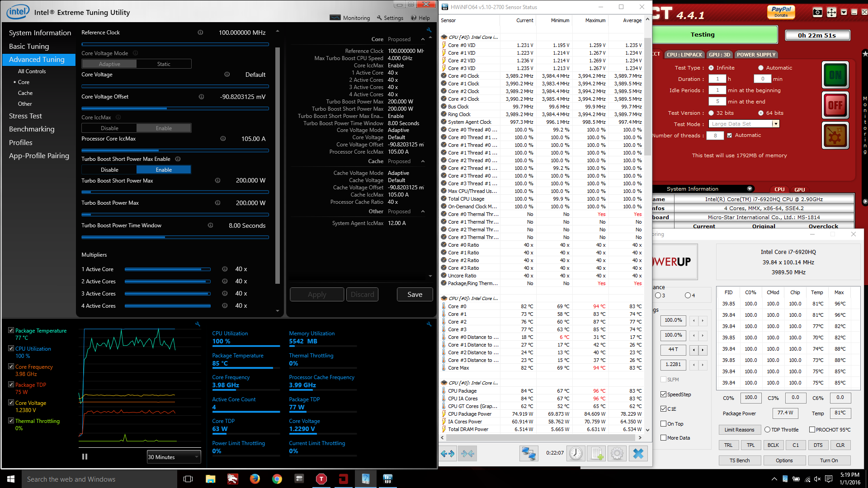Open XTU Settings link
The image size is (868, 488).
[x=390, y=18]
